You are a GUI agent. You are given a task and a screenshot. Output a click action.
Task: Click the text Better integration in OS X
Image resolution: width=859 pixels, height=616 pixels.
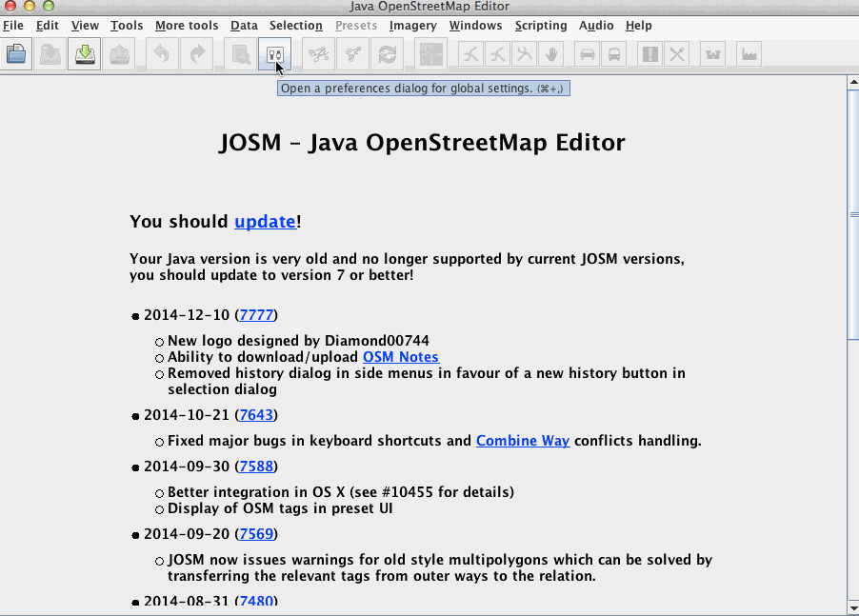click(256, 492)
